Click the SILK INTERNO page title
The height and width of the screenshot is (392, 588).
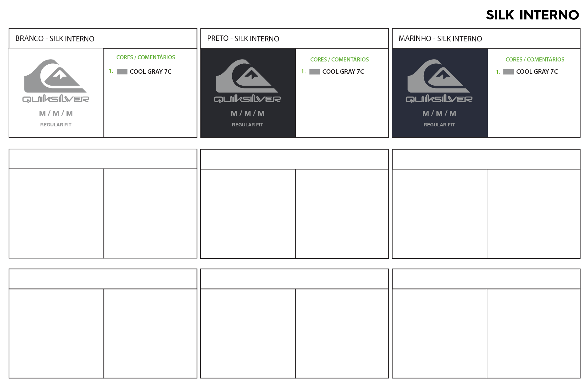pyautogui.click(x=532, y=15)
